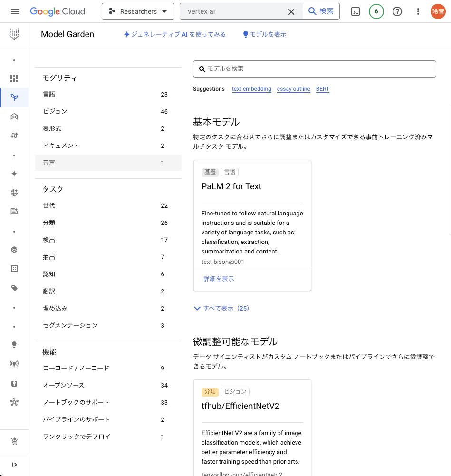Filter by ドキュメント modality
The height and width of the screenshot is (476, 451).
point(108,146)
